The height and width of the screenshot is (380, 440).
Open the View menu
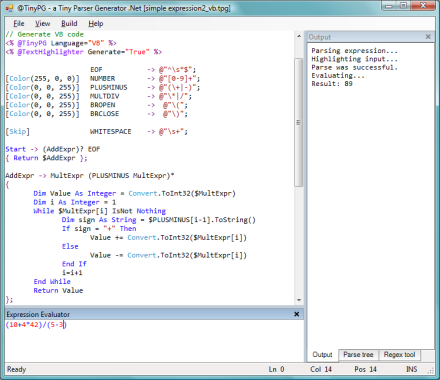[43, 24]
